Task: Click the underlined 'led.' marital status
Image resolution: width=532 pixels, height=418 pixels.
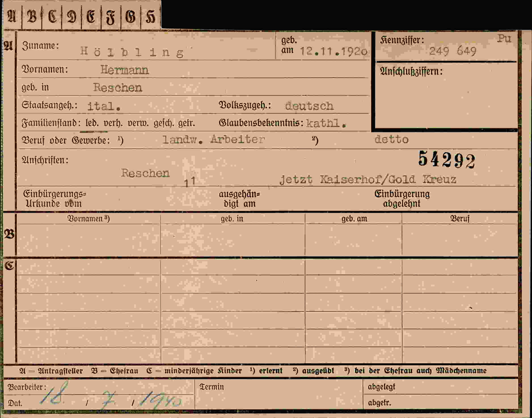Action: pyautogui.click(x=92, y=123)
